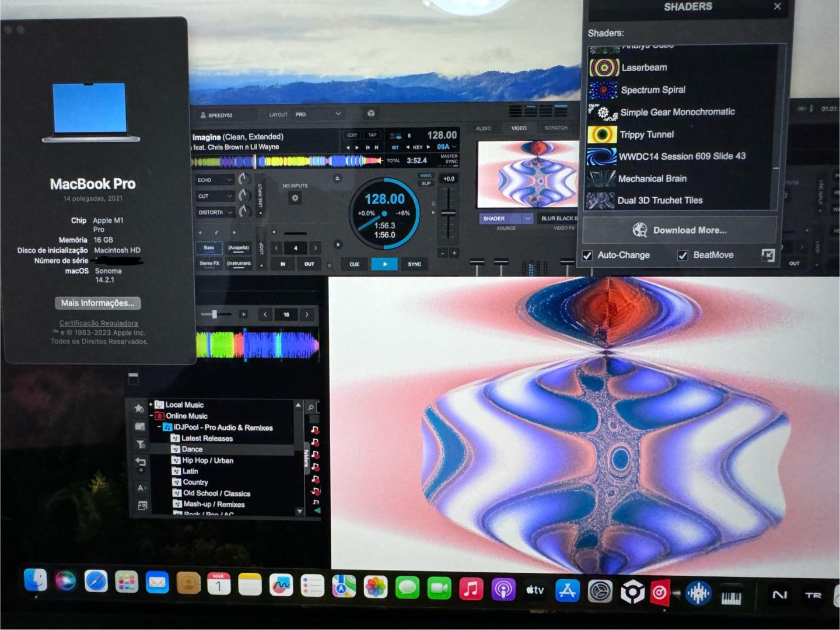
Task: Click the zoom slider above lower waveform
Action: pos(215,314)
